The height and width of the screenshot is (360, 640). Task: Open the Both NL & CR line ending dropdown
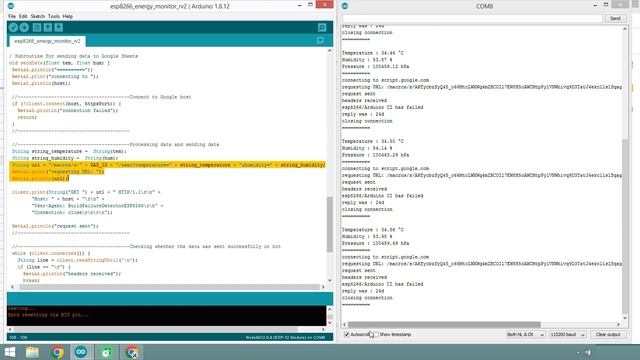pyautogui.click(x=525, y=335)
